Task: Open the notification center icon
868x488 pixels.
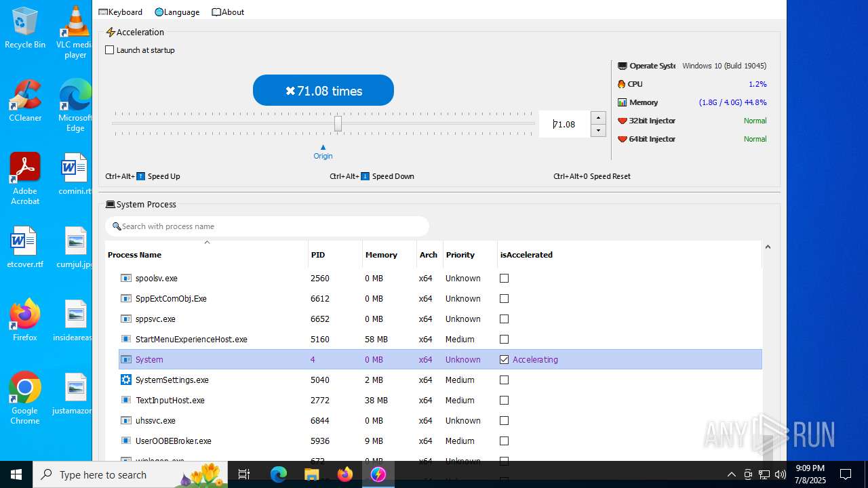Action: pyautogui.click(x=846, y=474)
